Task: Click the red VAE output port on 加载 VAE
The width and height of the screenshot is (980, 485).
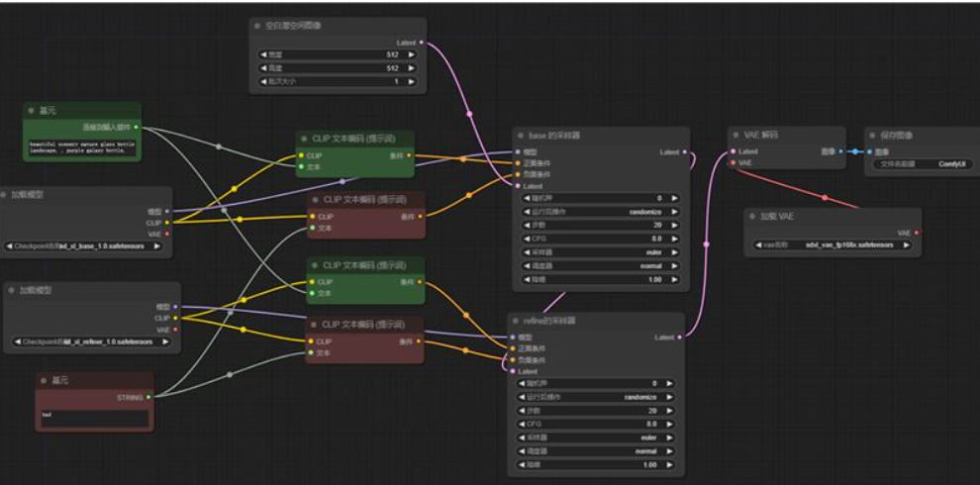Action: coord(916,233)
